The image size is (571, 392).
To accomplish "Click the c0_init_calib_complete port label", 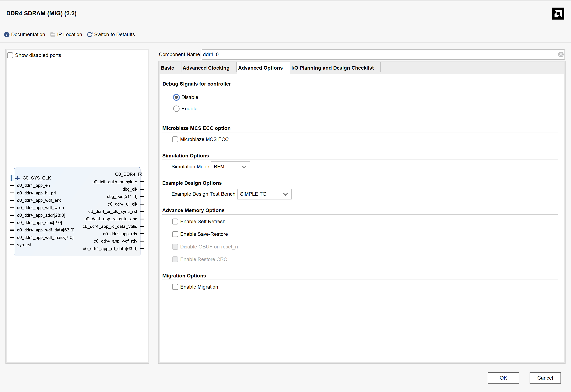I will [115, 182].
